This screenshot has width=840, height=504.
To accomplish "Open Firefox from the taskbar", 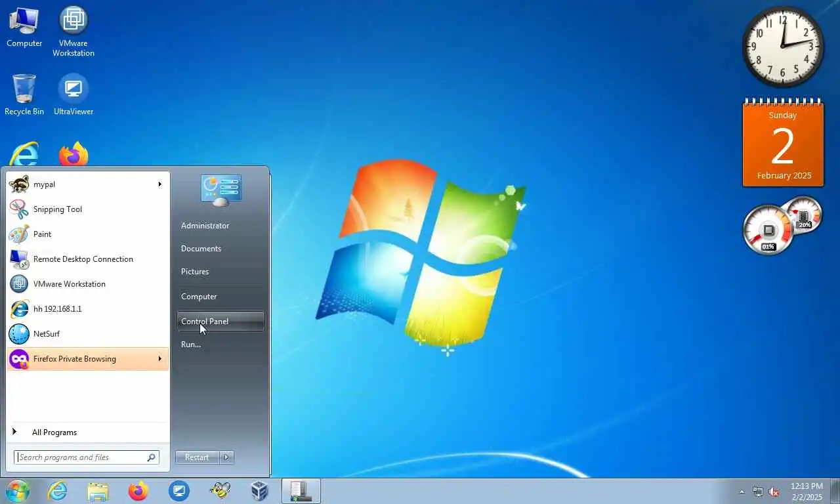I will [138, 491].
